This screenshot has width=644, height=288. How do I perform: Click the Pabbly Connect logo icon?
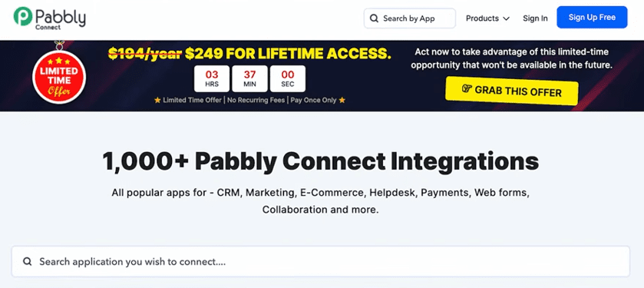click(x=23, y=16)
